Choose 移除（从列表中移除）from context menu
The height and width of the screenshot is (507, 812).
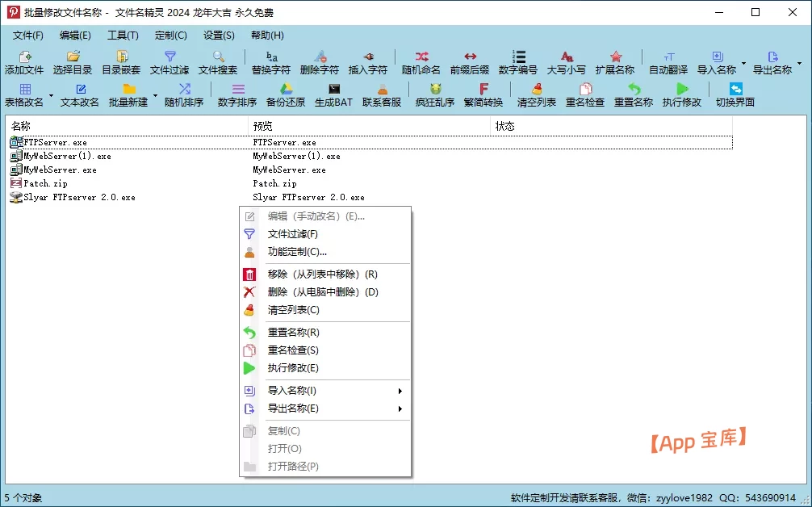(x=325, y=274)
